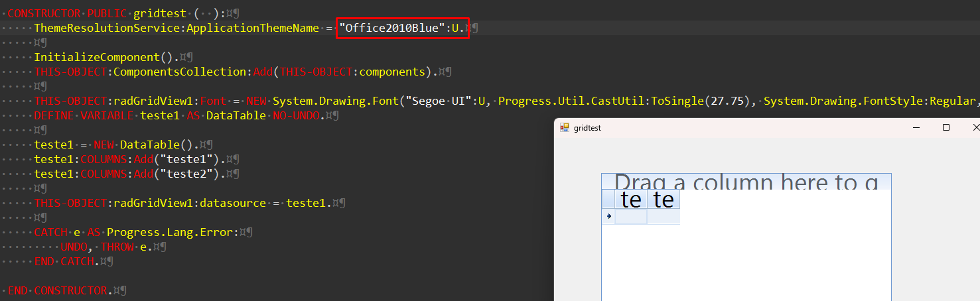Click the empty white area of the grid
The image size is (980, 301).
click(763, 259)
